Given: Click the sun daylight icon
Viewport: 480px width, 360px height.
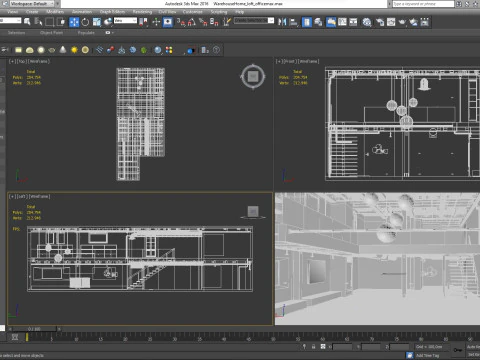Looking at the screenshot, I should click(x=74, y=50).
